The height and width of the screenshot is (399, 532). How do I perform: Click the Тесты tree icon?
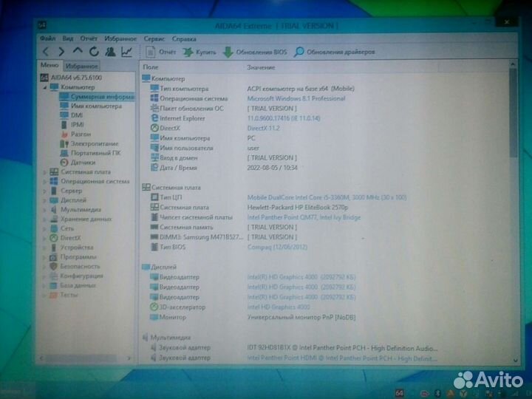pos(54,295)
